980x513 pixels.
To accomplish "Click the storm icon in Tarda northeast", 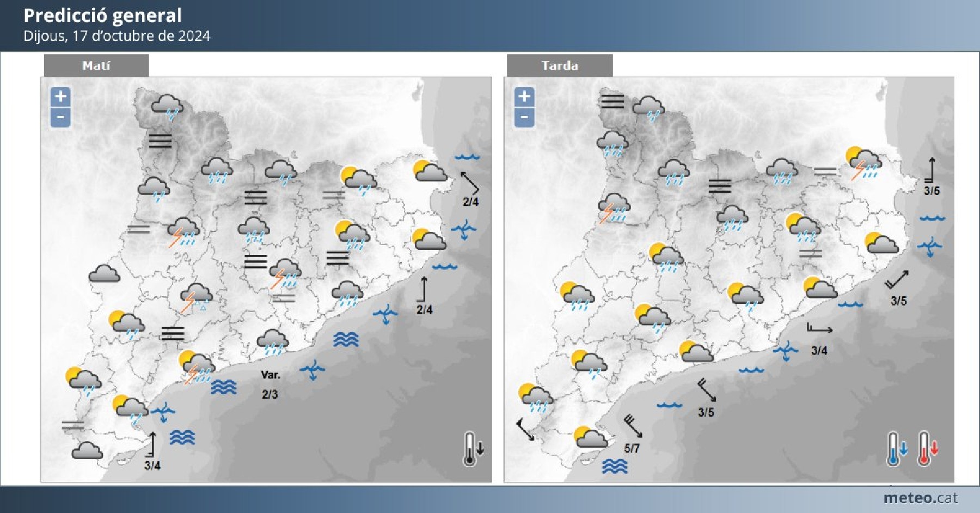I will pyautogui.click(x=863, y=163).
